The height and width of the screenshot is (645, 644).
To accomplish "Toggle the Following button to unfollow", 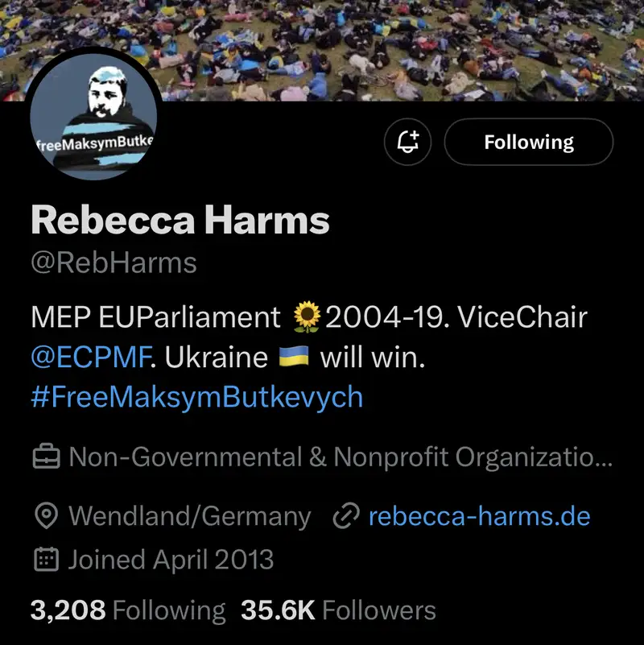I will tap(528, 142).
